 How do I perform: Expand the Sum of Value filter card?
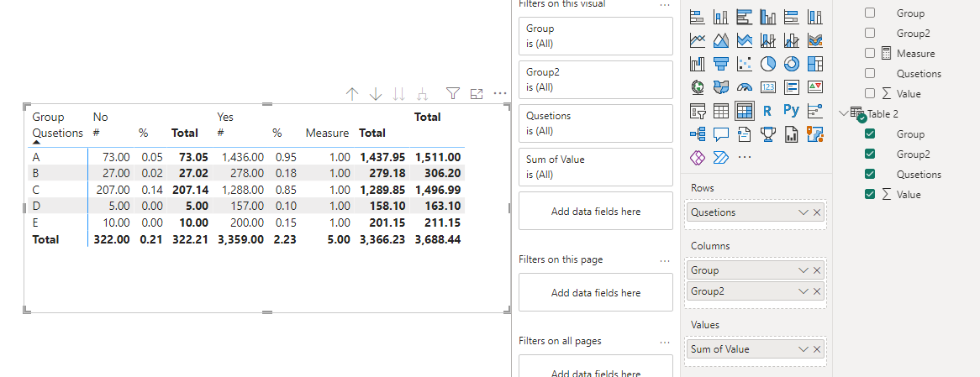(596, 167)
